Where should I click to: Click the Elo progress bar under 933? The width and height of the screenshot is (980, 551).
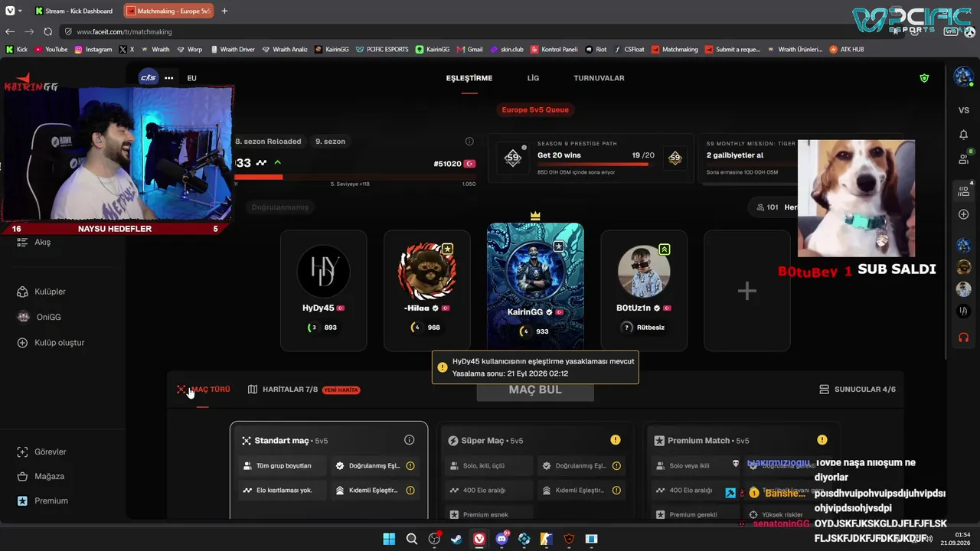click(354, 177)
